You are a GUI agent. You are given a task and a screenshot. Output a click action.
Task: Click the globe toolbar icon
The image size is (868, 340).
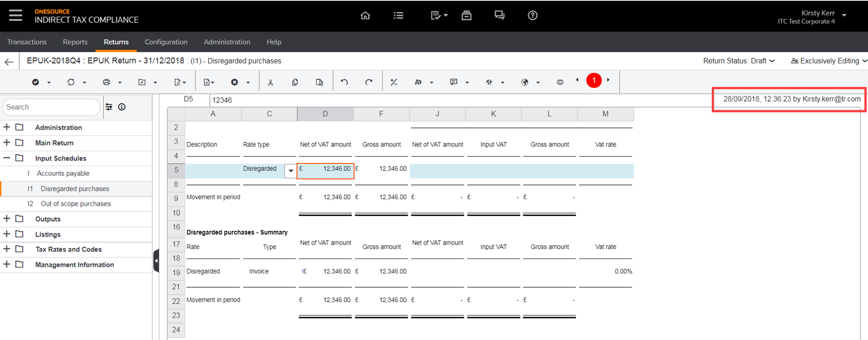coord(525,82)
